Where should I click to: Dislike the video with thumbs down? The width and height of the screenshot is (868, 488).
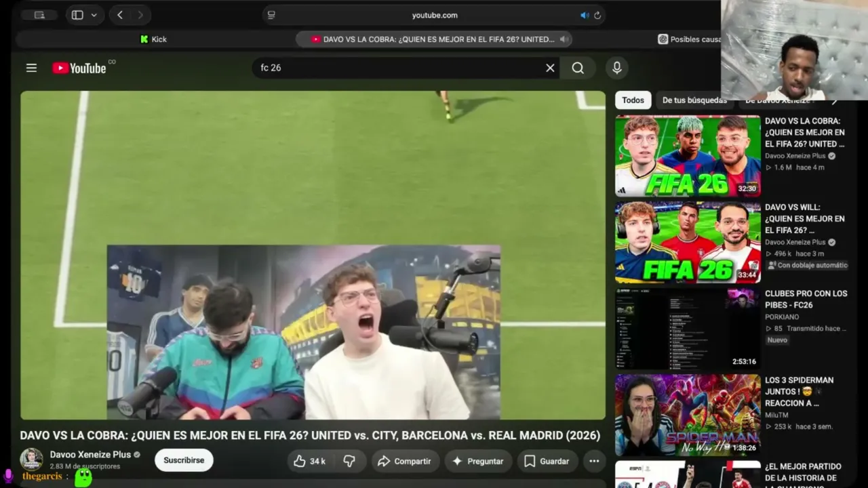(x=349, y=461)
